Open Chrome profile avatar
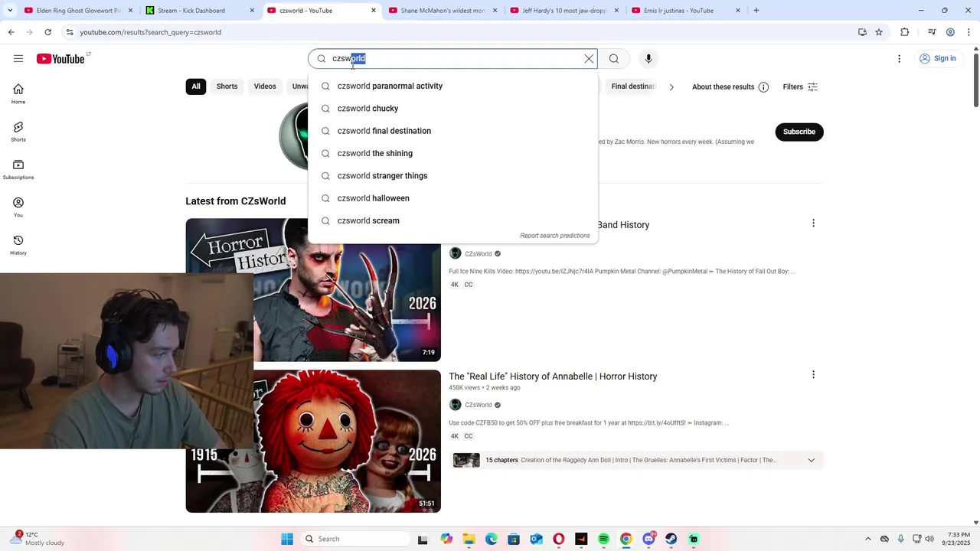The image size is (980, 551). tap(950, 32)
